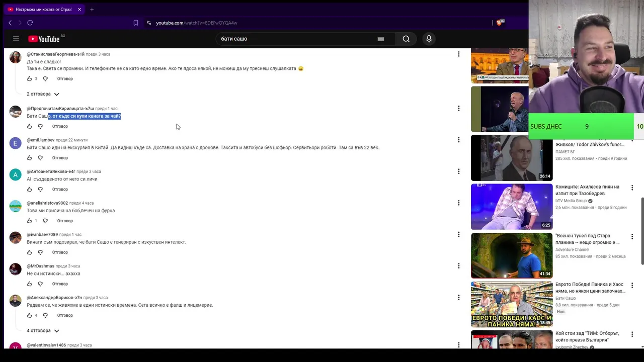Go to the YouTube home logo
Image resolution: width=644 pixels, height=362 pixels.
click(44, 39)
